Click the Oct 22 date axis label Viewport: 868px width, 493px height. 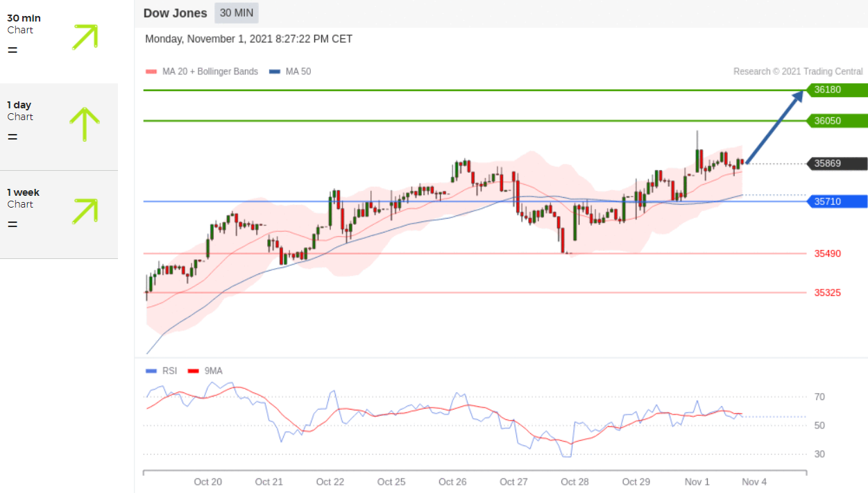click(330, 482)
